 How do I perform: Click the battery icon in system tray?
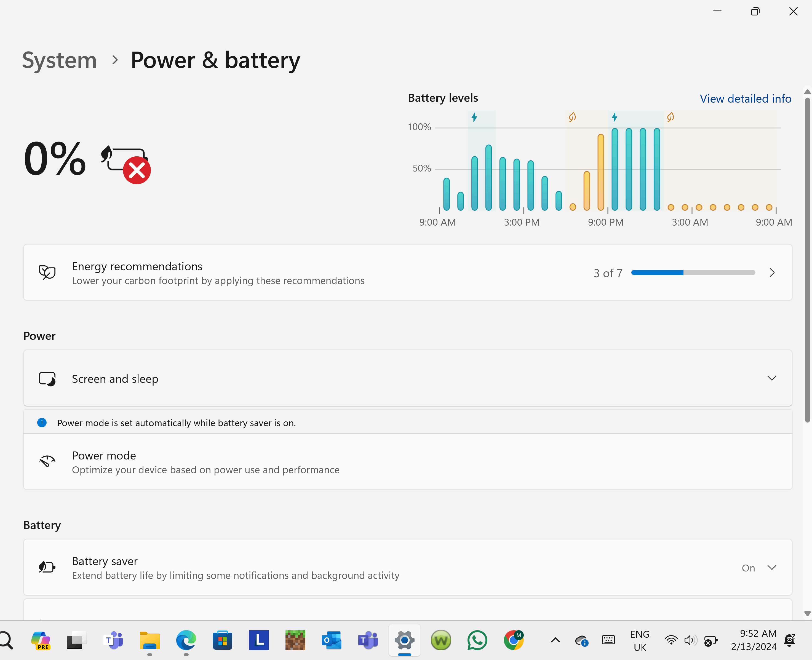(710, 641)
